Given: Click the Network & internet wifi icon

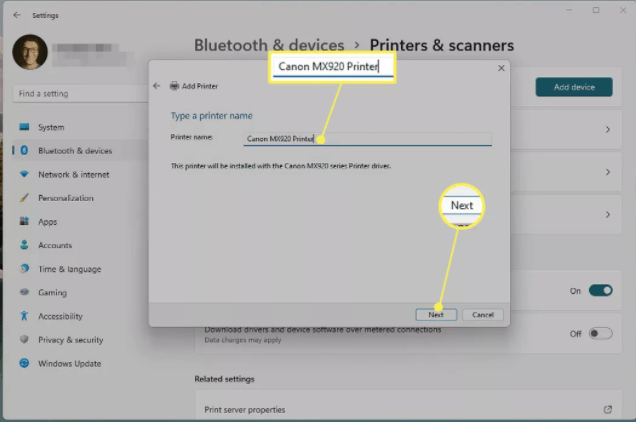Looking at the screenshot, I should pos(24,174).
